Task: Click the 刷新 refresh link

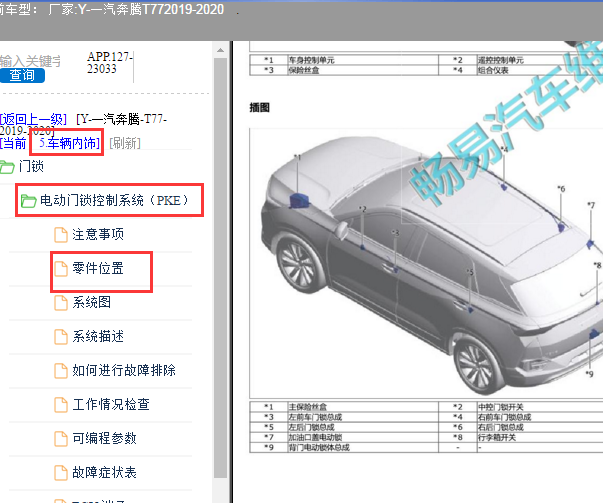Action: (x=125, y=143)
